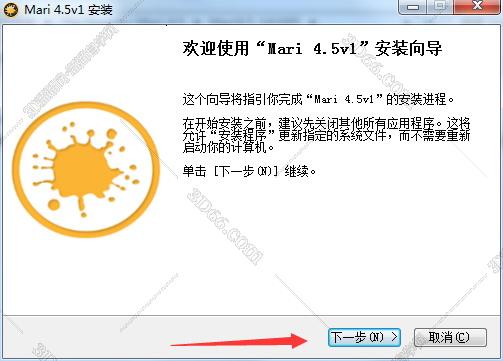Click the heading 欢迎使用“Mari 4.5v1”安装向导
The width and height of the screenshot is (503, 361).
click(x=312, y=49)
